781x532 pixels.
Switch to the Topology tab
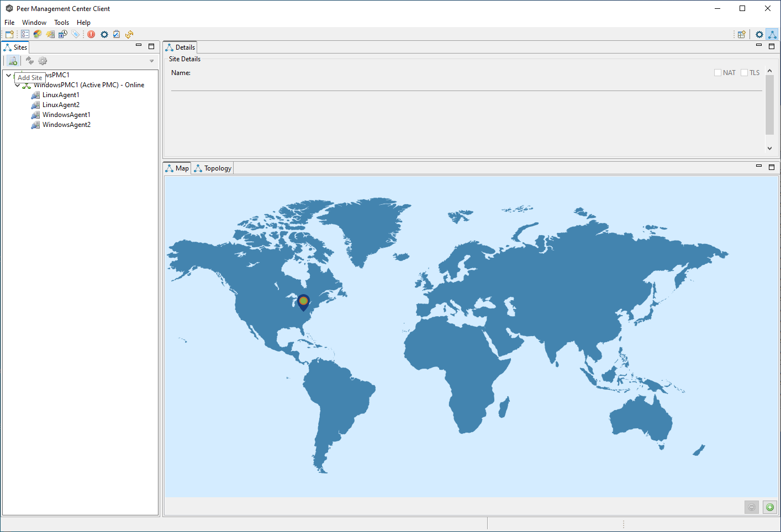(213, 168)
